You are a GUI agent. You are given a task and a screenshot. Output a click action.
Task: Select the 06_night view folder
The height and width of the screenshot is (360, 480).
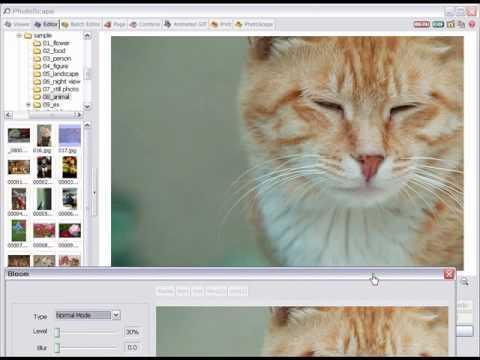(61, 81)
